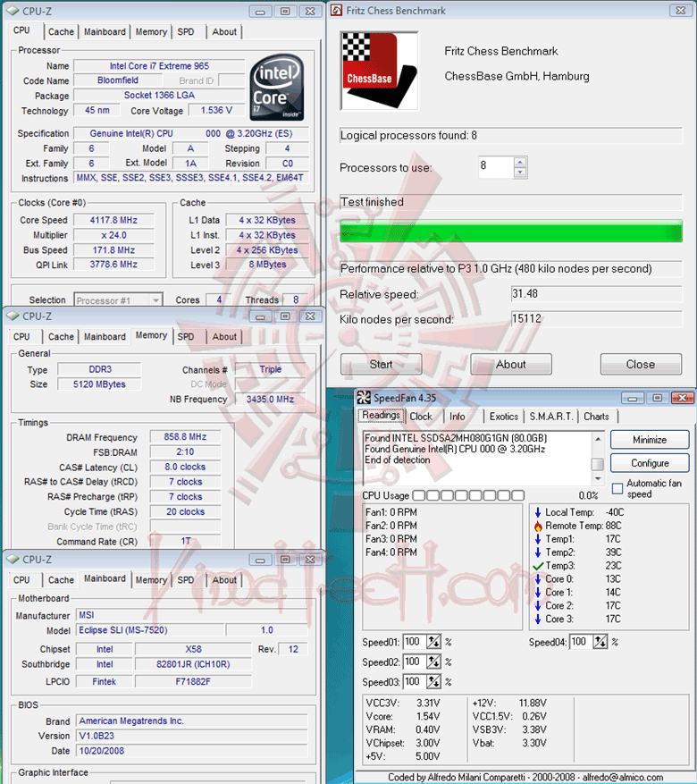Open the S.M.A.R.T. tab in SpeedFan
The image size is (697, 784).
550,417
